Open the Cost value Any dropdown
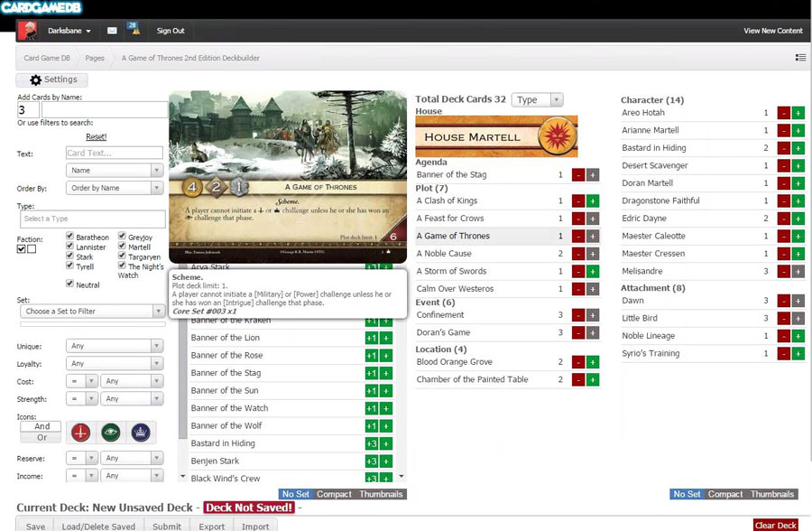Screen dimensions: 812x531 click(x=132, y=382)
